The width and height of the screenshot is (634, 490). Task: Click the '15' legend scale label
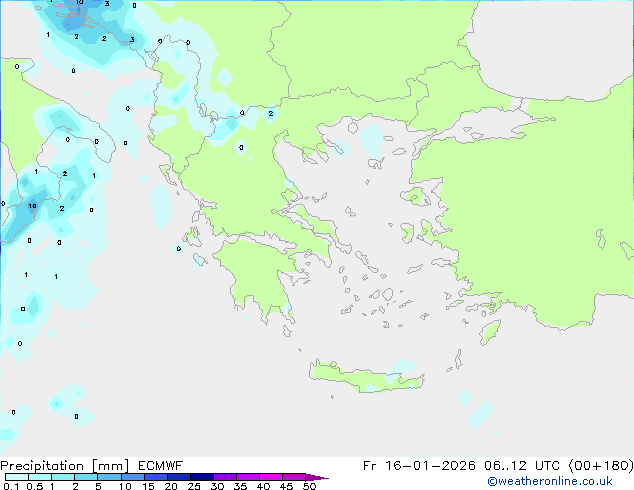pos(148,486)
